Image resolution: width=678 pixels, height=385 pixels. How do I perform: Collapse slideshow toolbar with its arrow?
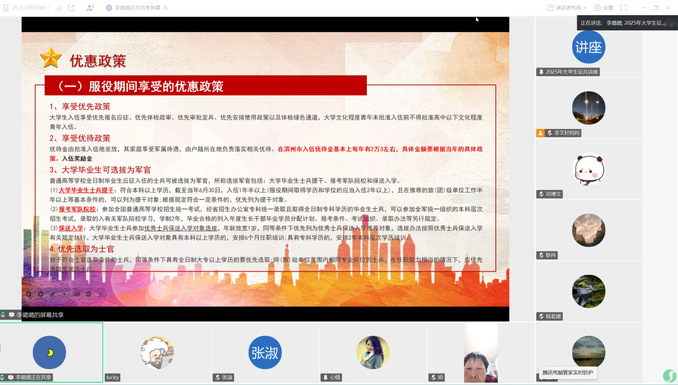(100, 294)
